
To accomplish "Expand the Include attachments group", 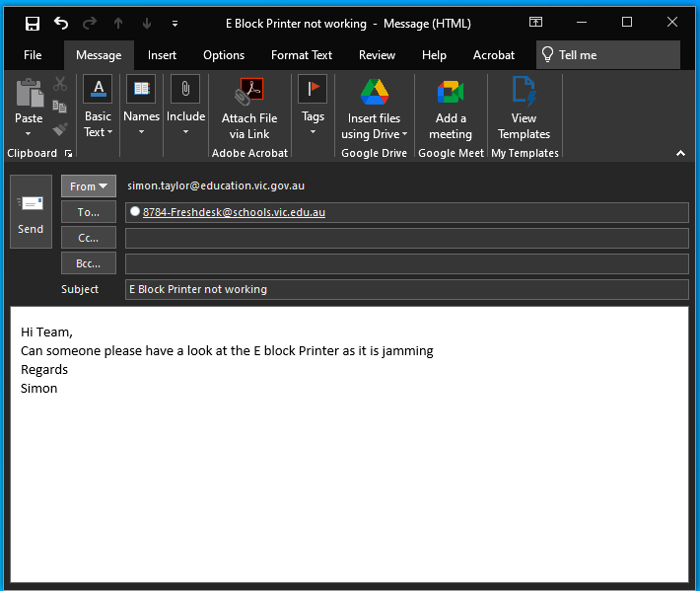I will coord(185,107).
